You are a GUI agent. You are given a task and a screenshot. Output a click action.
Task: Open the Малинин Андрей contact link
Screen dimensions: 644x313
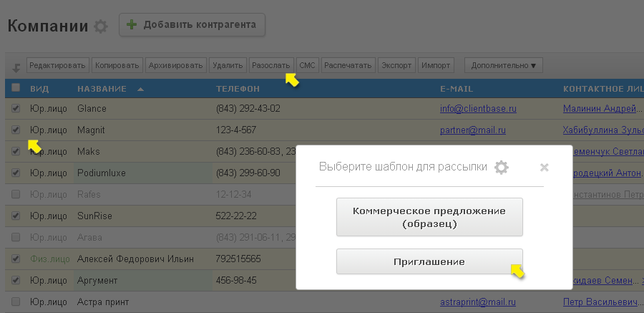[600, 109]
